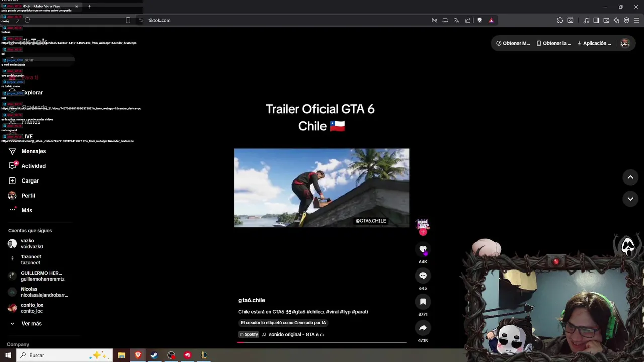Share the video using the arrow icon

[423, 328]
